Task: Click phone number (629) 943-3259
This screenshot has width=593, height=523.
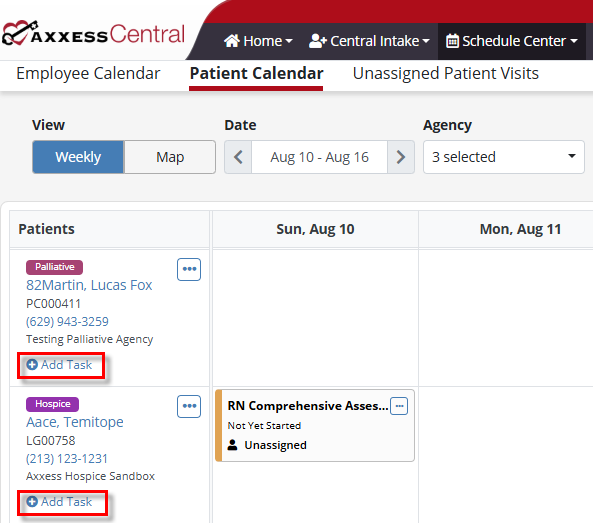Action: click(x=67, y=321)
